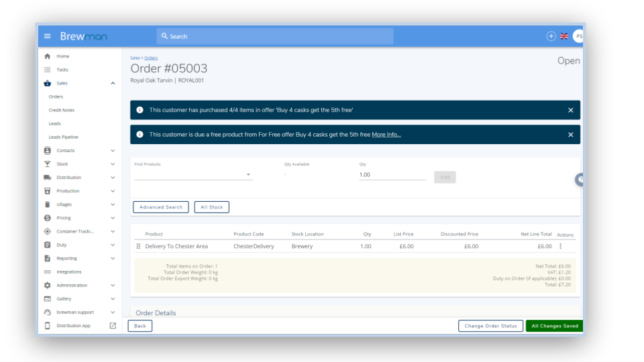Click the Net Line Total column header

coord(536,234)
